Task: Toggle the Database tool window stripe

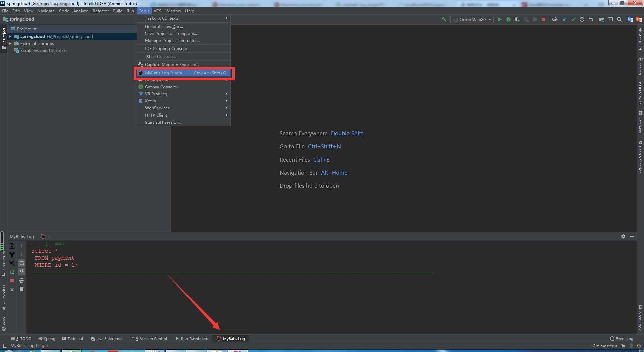Action: [x=640, y=122]
